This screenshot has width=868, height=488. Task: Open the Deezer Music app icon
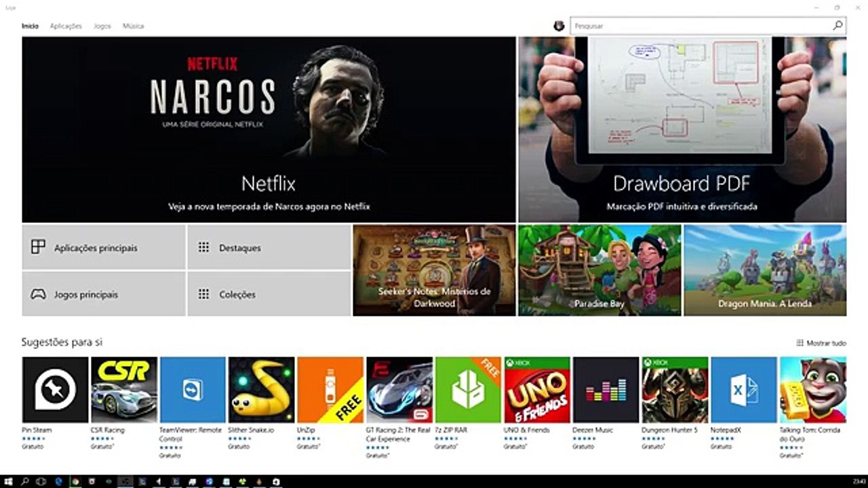606,390
